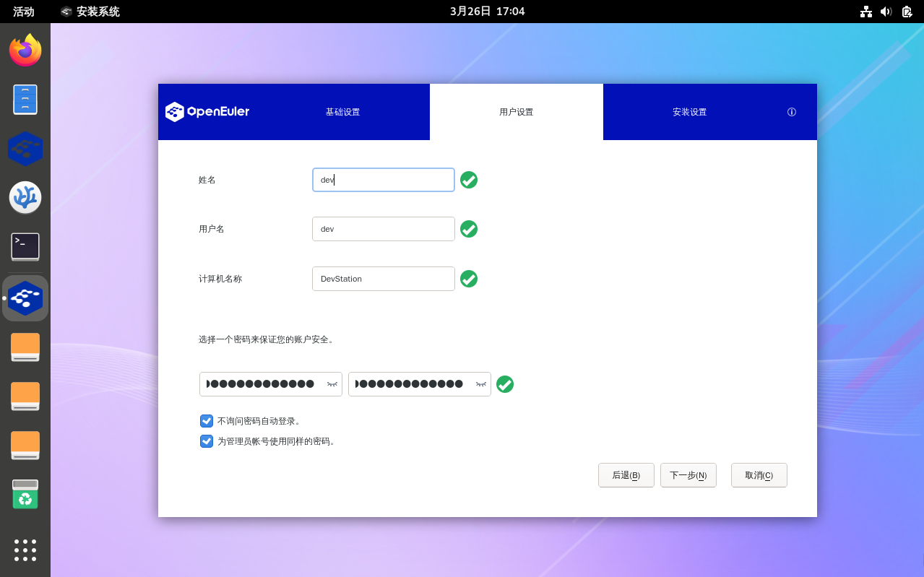Focus the 用户名 input field
The height and width of the screenshot is (577, 924).
point(383,229)
